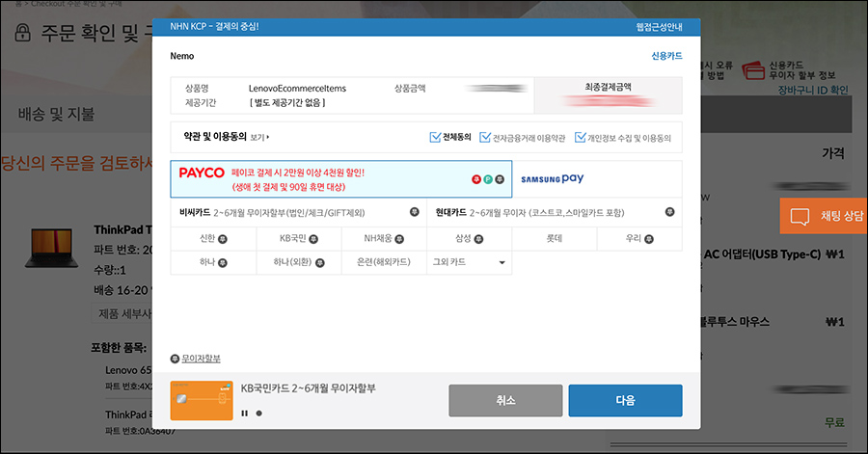Click the padlock icon by 주문 확인 heading

click(x=23, y=33)
